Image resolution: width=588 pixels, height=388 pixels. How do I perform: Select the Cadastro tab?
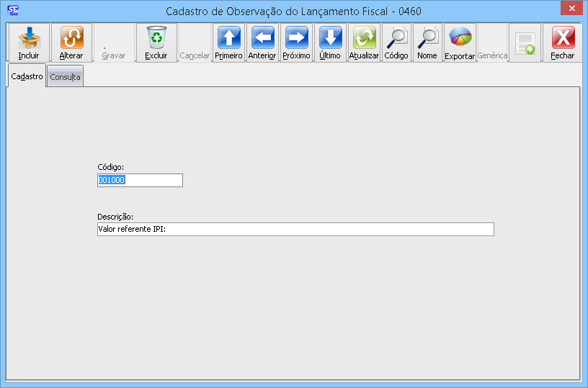tap(27, 76)
